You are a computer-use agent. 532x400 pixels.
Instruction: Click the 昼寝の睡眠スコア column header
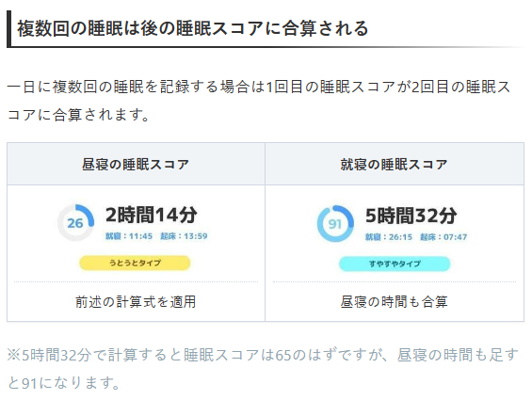click(x=136, y=164)
